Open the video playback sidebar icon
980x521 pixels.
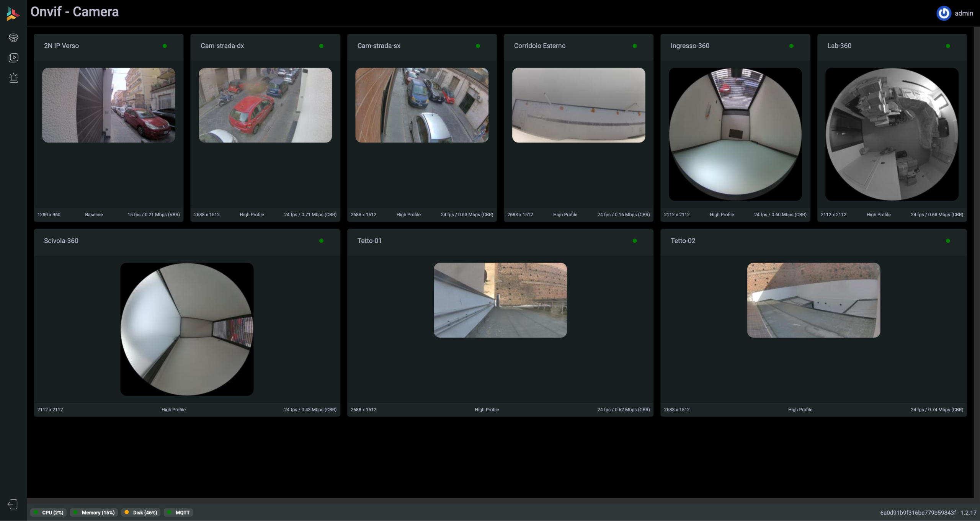13,57
